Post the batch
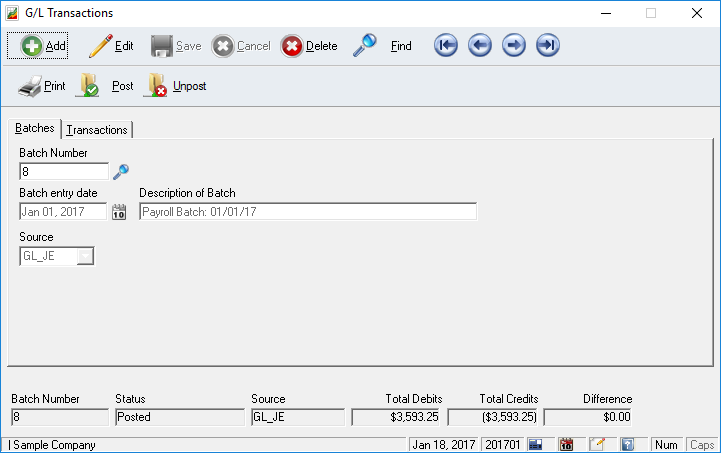 tap(106, 87)
